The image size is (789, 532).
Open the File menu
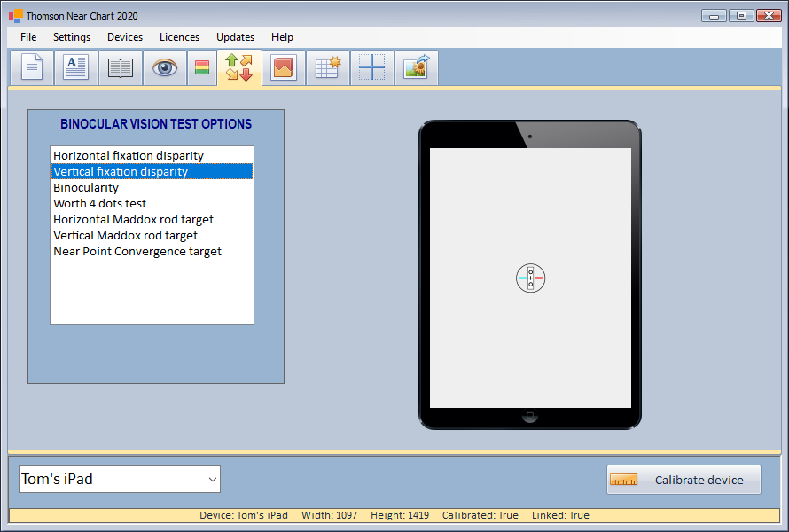[28, 37]
